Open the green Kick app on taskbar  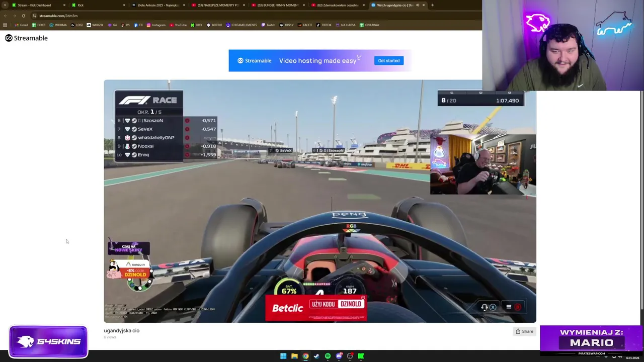point(361,356)
